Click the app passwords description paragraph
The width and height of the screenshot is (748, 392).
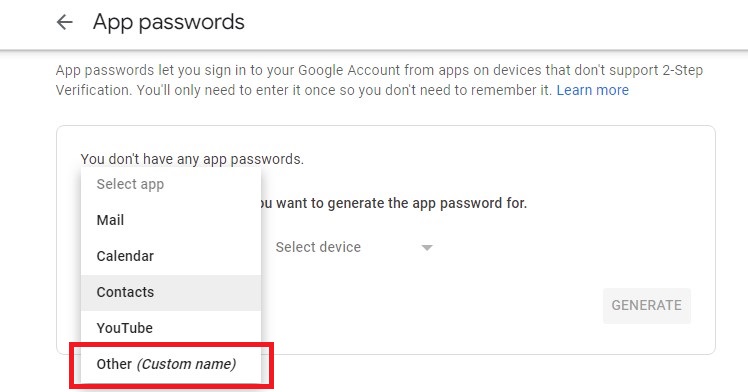[x=379, y=80]
